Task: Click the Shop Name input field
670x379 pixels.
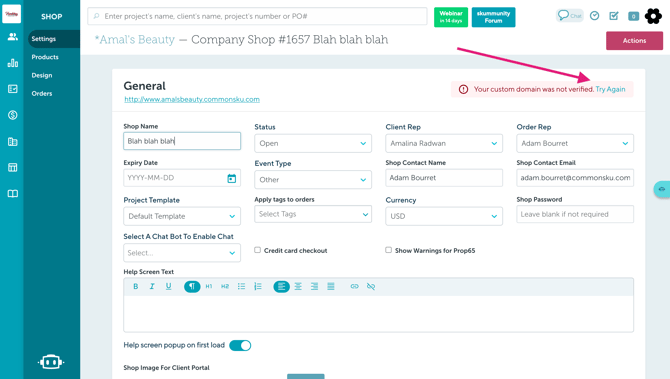Action: tap(182, 141)
